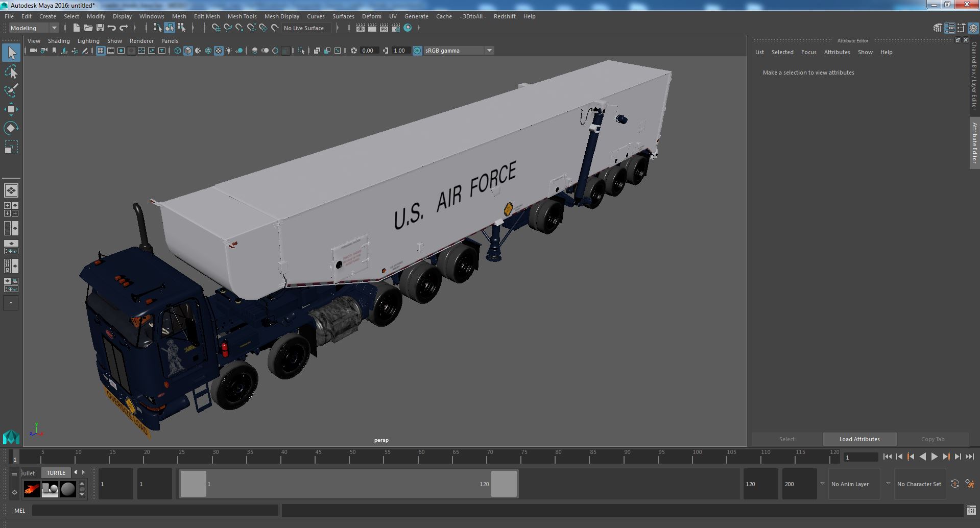Click the Undo arrow icon
This screenshot has height=528, width=980.
click(112, 28)
